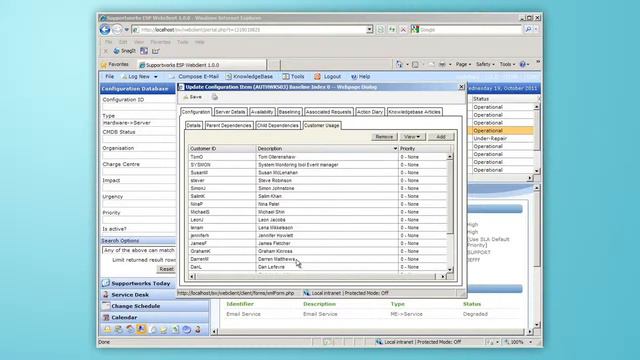Select the Under-Repair status row
The height and width of the screenshot is (360, 640).
(502, 138)
